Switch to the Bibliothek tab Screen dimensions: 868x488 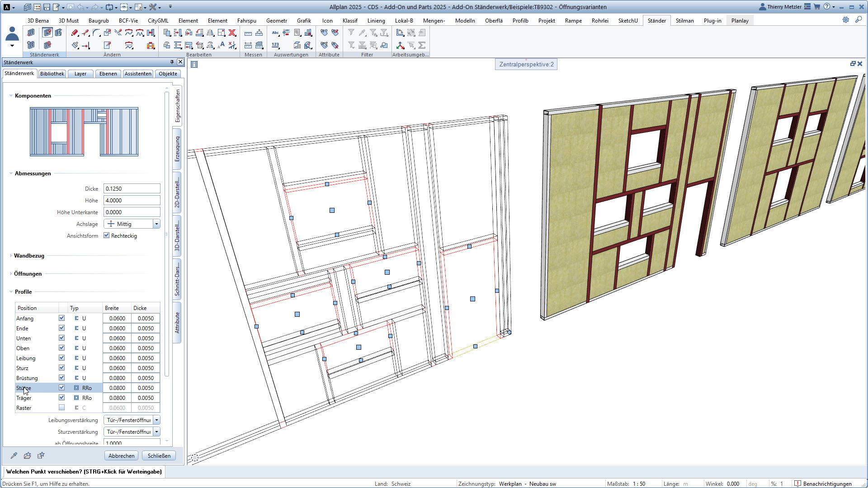(52, 74)
